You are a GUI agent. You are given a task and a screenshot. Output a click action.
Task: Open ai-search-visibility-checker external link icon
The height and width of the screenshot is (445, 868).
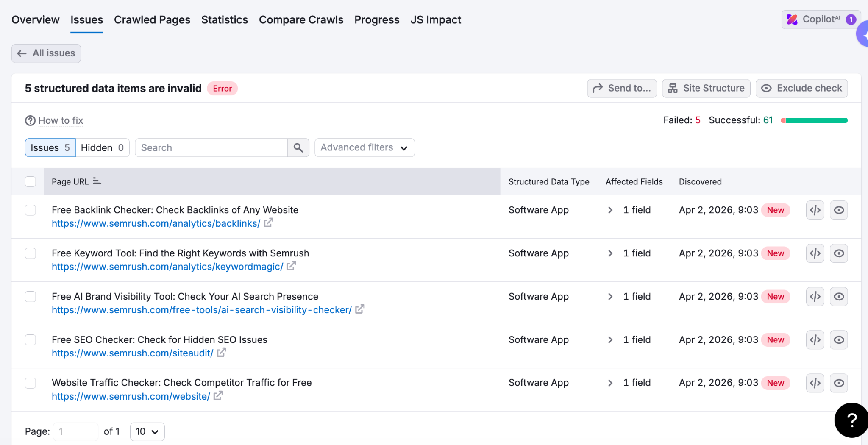pyautogui.click(x=360, y=309)
